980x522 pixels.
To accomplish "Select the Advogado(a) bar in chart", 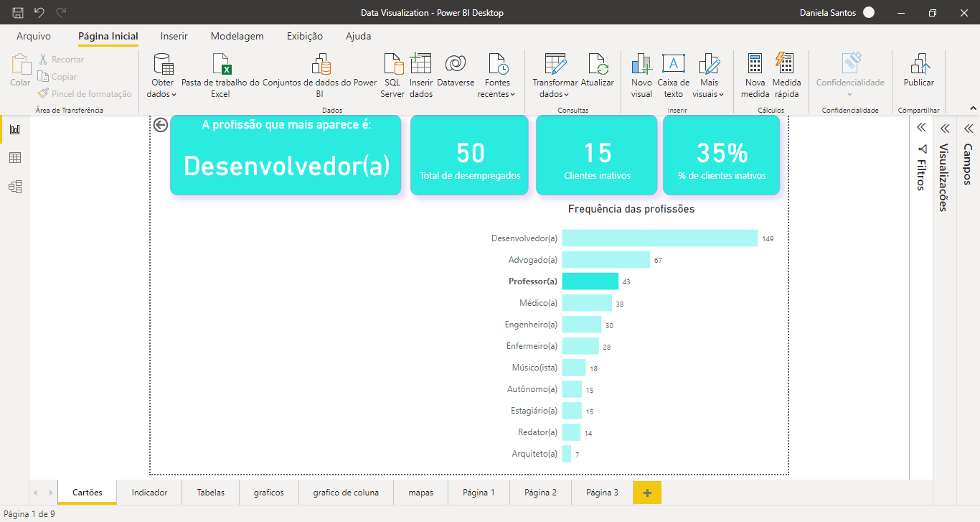I will click(606, 260).
